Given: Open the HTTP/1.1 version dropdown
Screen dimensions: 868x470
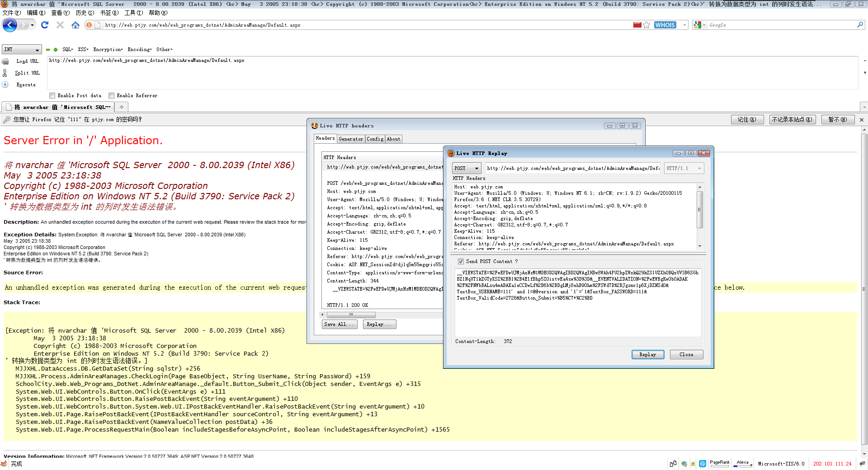Looking at the screenshot, I should [684, 168].
